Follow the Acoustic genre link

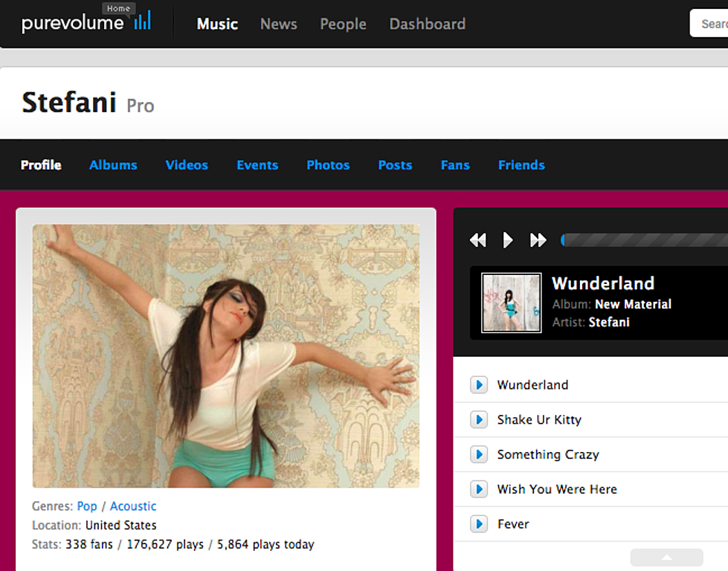(133, 506)
